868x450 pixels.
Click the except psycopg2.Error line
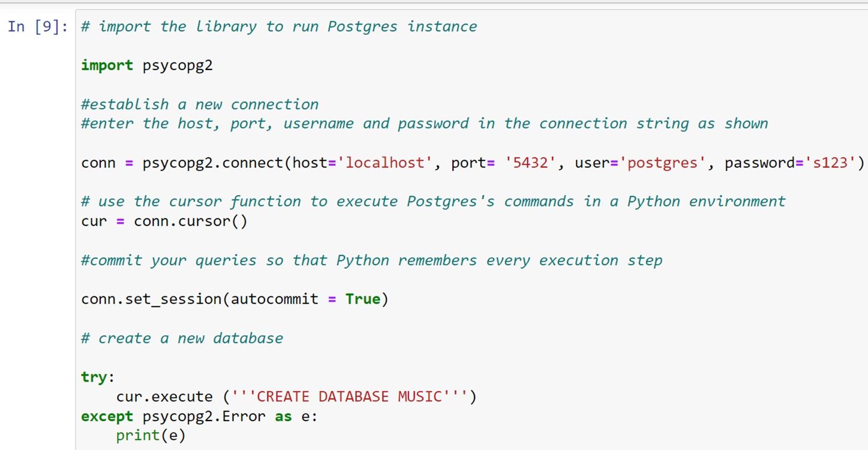click(198, 416)
